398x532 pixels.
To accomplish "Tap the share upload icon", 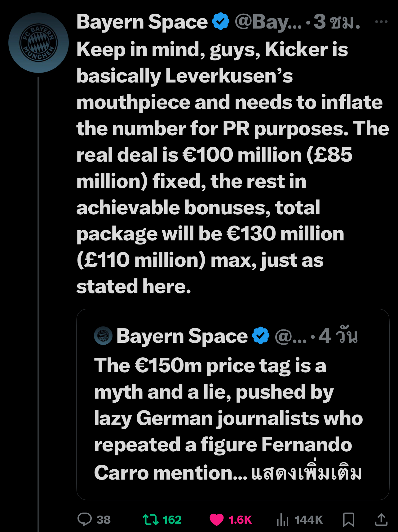I will point(381,520).
